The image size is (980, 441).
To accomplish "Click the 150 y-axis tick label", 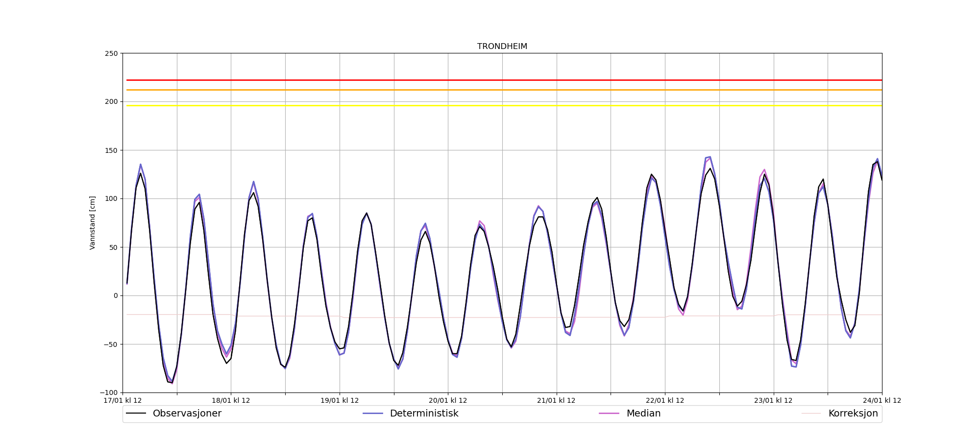I will point(112,150).
